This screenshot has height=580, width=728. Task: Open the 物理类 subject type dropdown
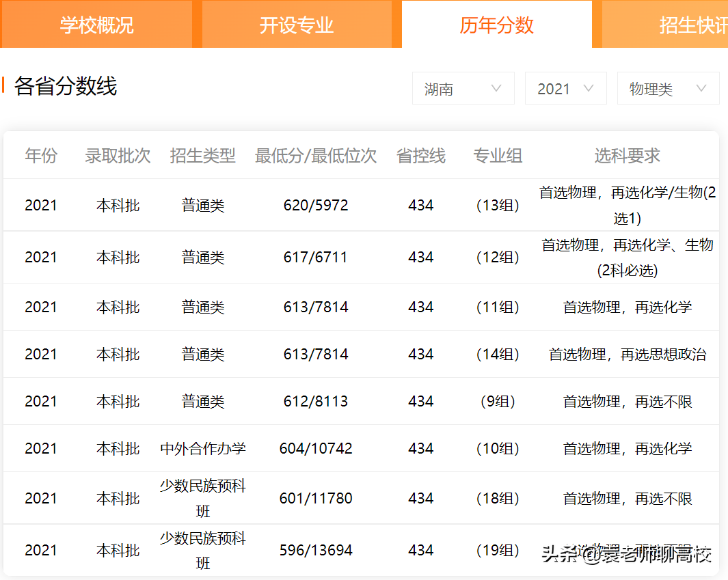tap(668, 88)
